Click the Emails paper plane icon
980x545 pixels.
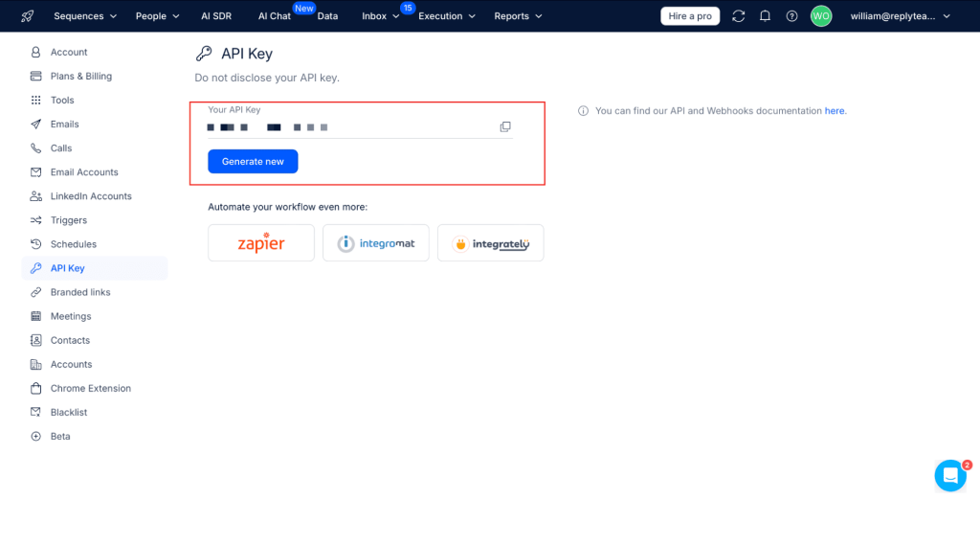35,124
